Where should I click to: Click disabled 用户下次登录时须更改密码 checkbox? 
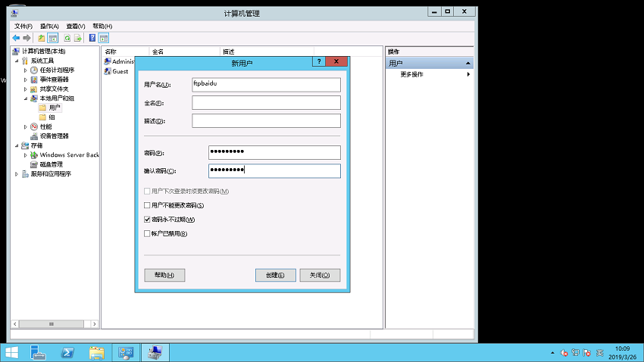(147, 192)
